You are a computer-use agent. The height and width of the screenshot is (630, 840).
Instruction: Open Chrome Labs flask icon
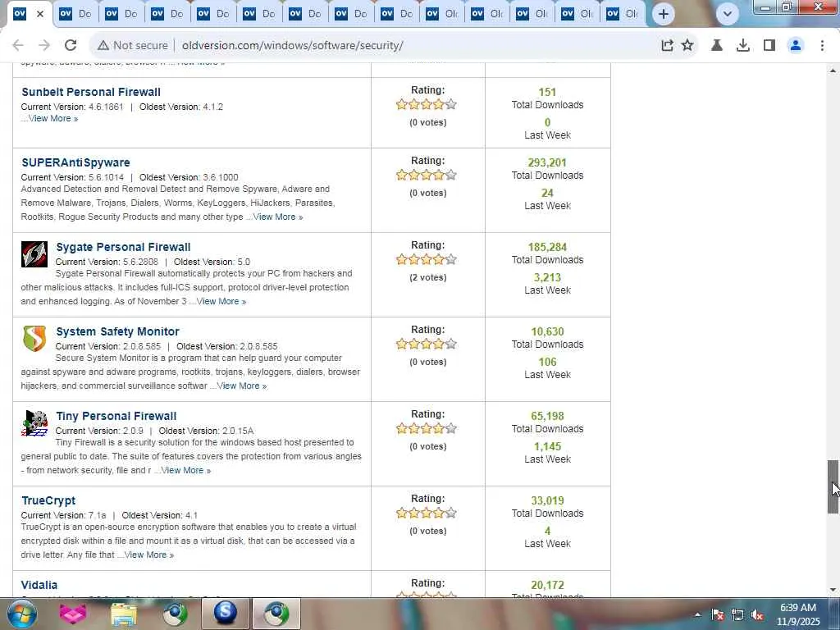coord(716,46)
